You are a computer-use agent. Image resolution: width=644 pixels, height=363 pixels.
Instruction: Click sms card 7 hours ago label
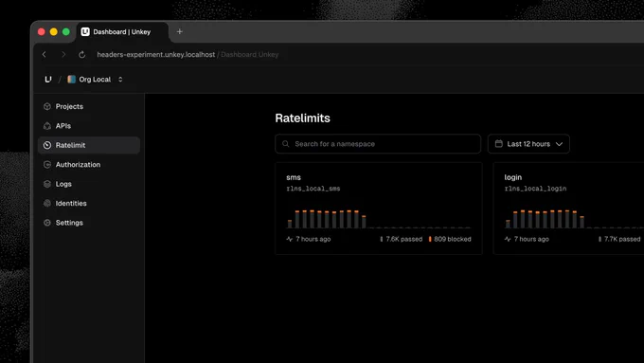coord(313,239)
